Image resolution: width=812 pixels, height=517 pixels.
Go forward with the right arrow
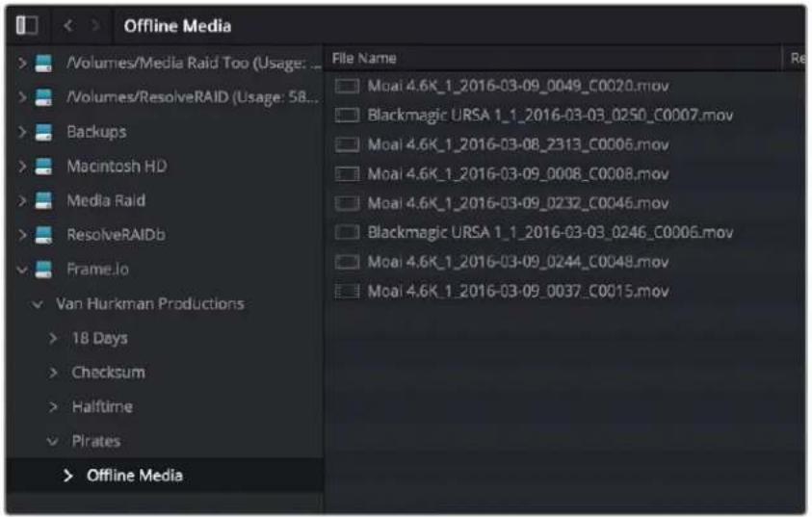tap(94, 25)
